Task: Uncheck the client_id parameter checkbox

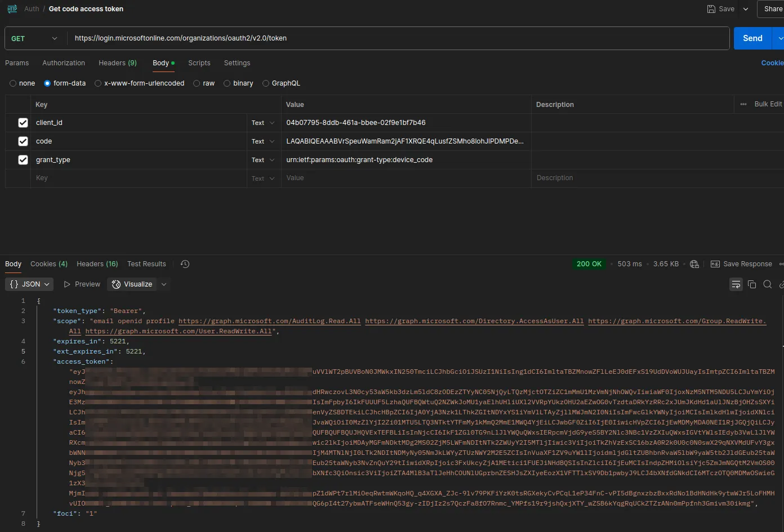Action: click(x=23, y=123)
